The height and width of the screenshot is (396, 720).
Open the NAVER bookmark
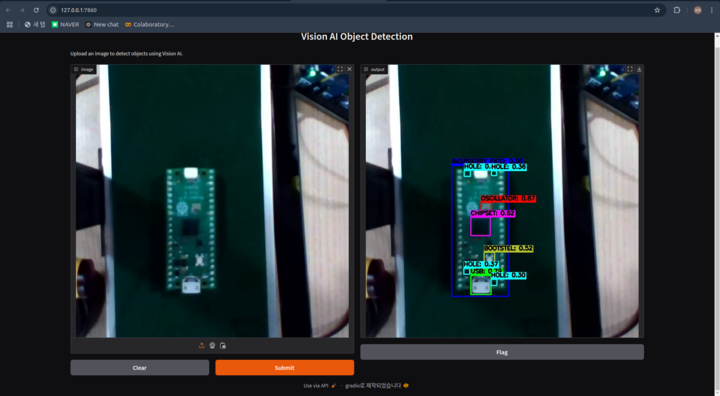[65, 24]
